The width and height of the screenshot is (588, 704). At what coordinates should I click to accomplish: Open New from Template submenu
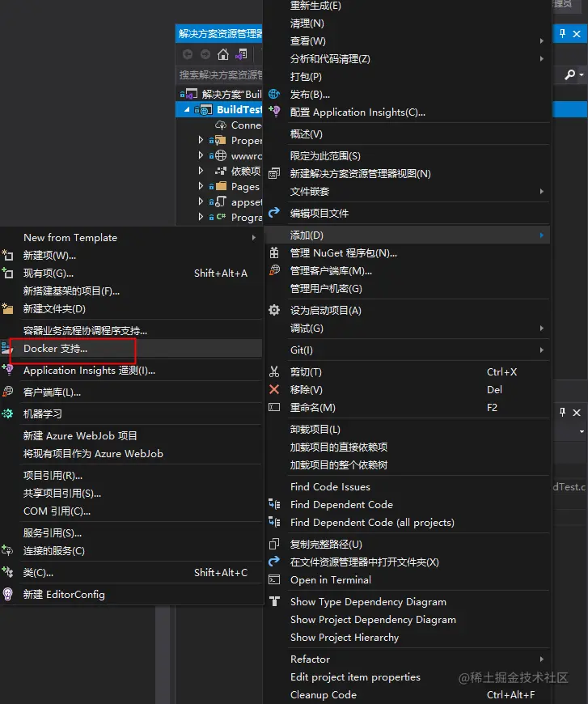pos(132,238)
